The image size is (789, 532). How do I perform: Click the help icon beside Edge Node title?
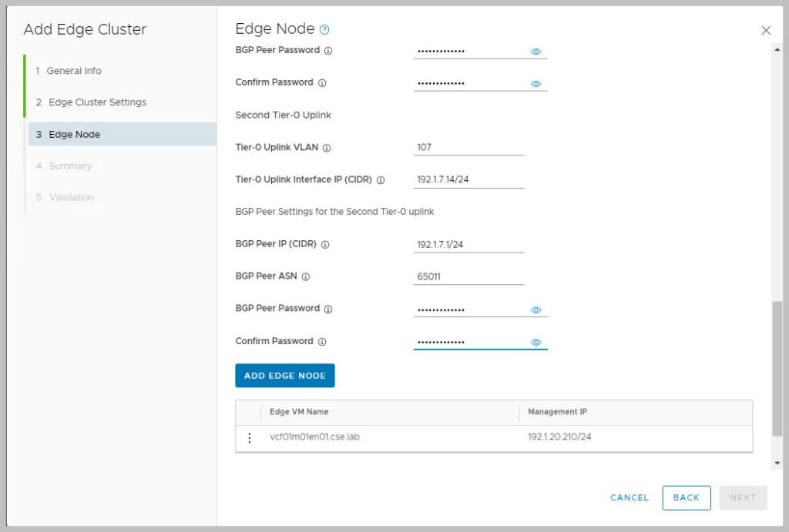324,30
